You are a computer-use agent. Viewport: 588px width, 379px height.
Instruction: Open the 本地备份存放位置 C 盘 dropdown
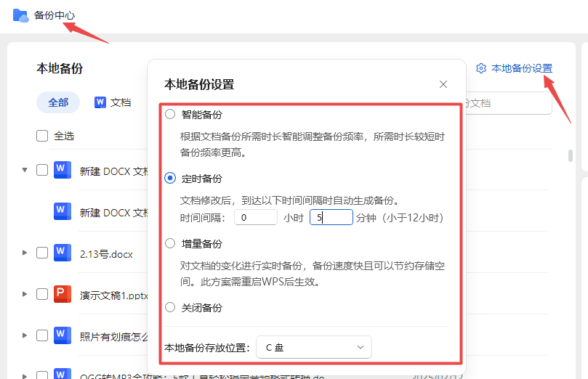[x=314, y=347]
